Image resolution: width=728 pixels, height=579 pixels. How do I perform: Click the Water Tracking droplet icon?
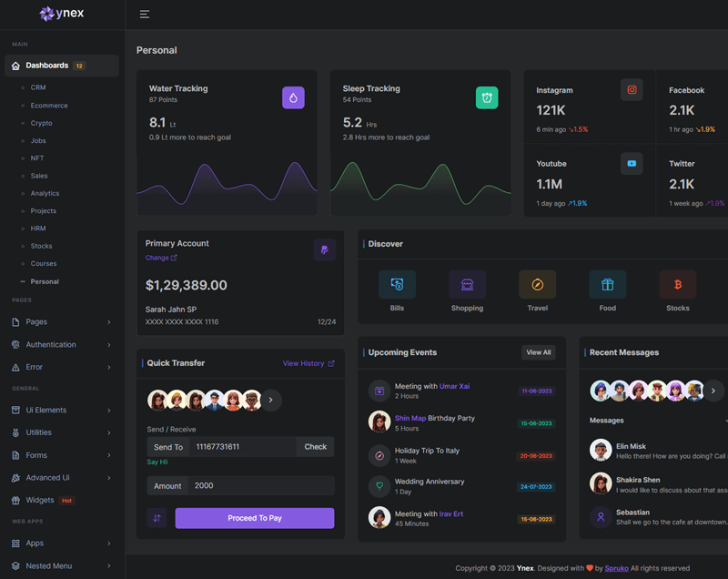pos(293,97)
